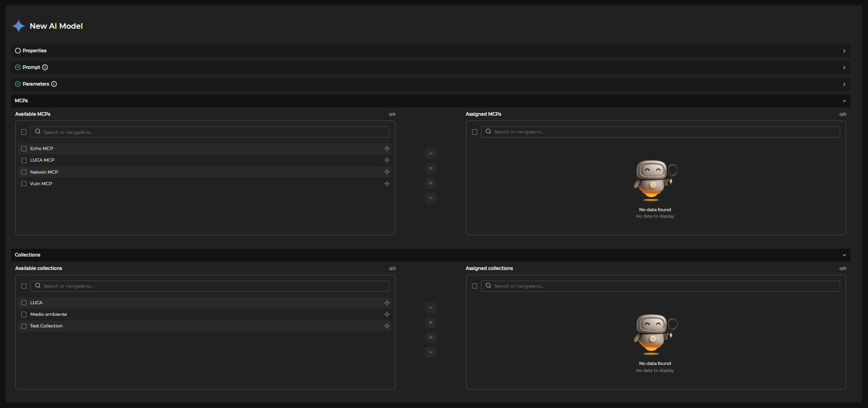
Task: Tick the LUCA collection checkbox
Action: tap(24, 303)
